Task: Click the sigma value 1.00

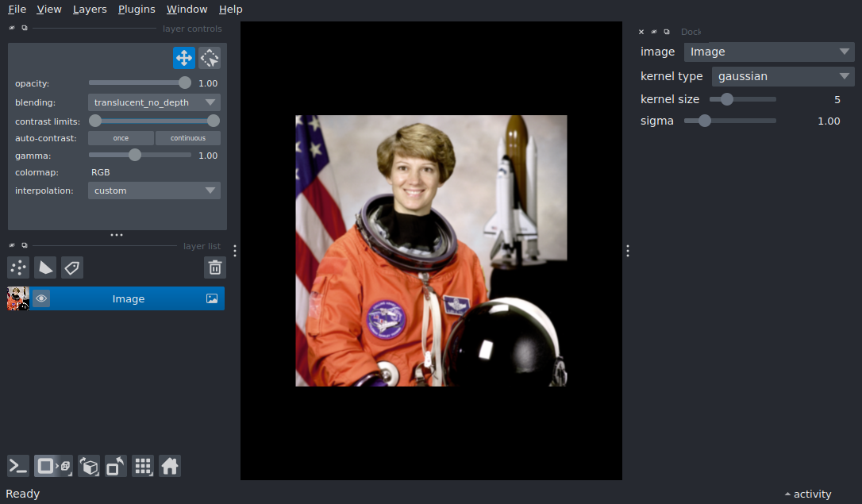Action: point(829,121)
